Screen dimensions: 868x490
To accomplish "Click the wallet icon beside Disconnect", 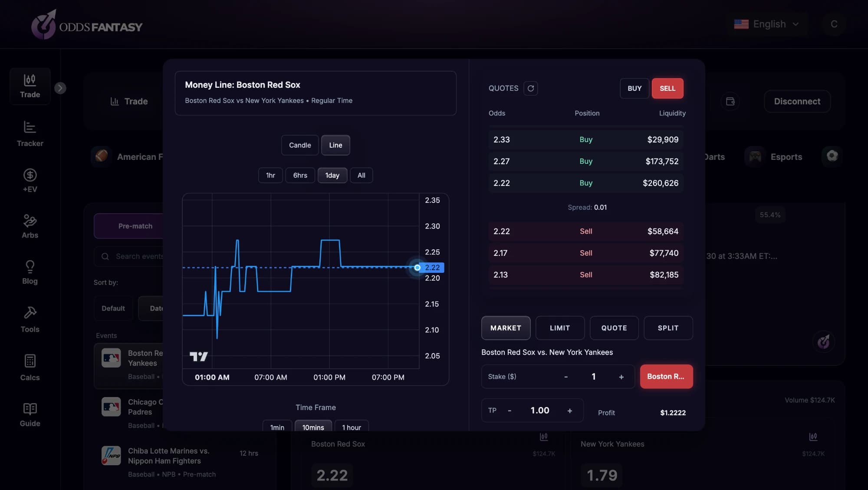I will (730, 101).
